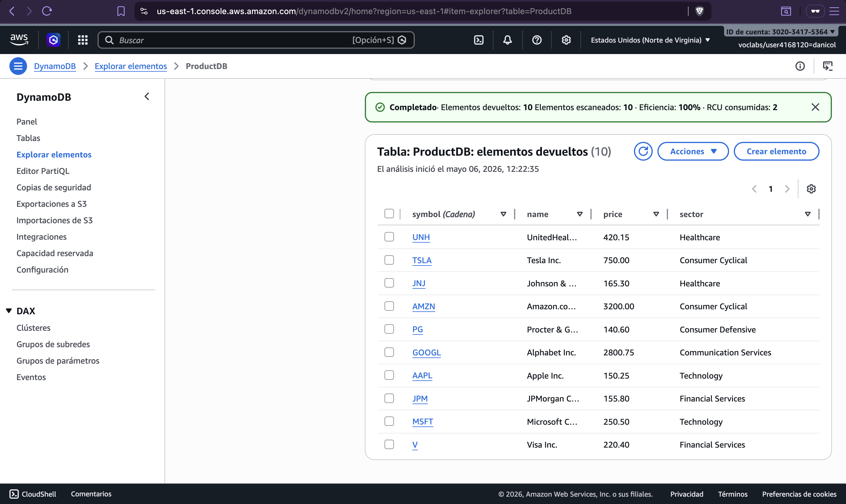This screenshot has width=846, height=504.
Task: Go to the previous results page
Action: [754, 189]
